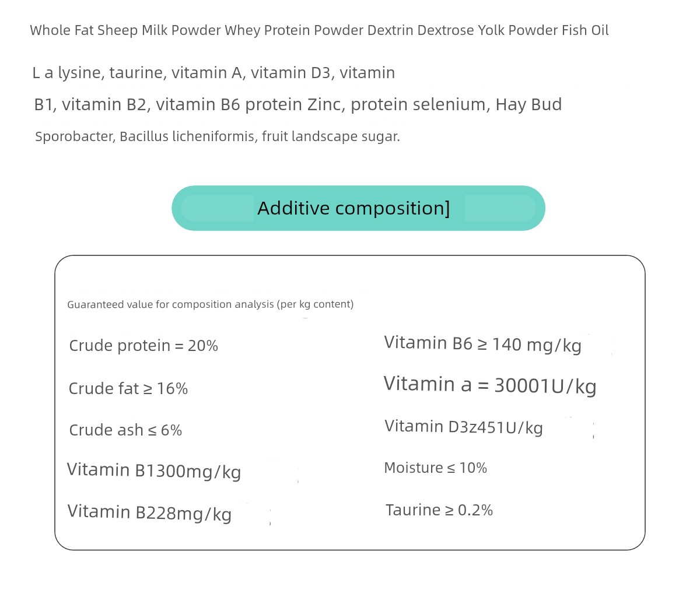Click the words protein selenium, Hay Bud
Viewport: 700px width, 604px height.
click(x=456, y=104)
